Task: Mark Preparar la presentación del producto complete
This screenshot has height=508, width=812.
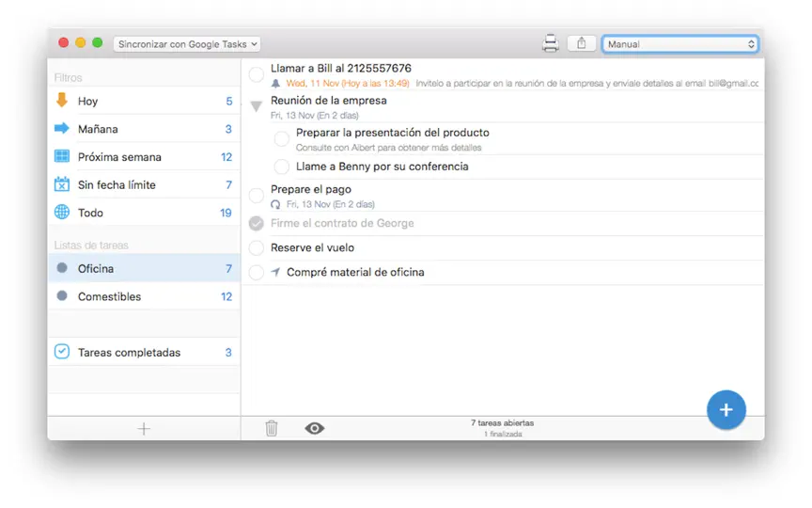Action: tap(282, 139)
